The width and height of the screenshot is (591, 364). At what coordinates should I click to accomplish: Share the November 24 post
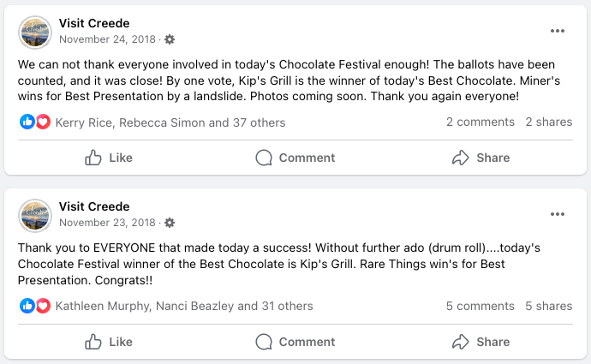tap(481, 158)
